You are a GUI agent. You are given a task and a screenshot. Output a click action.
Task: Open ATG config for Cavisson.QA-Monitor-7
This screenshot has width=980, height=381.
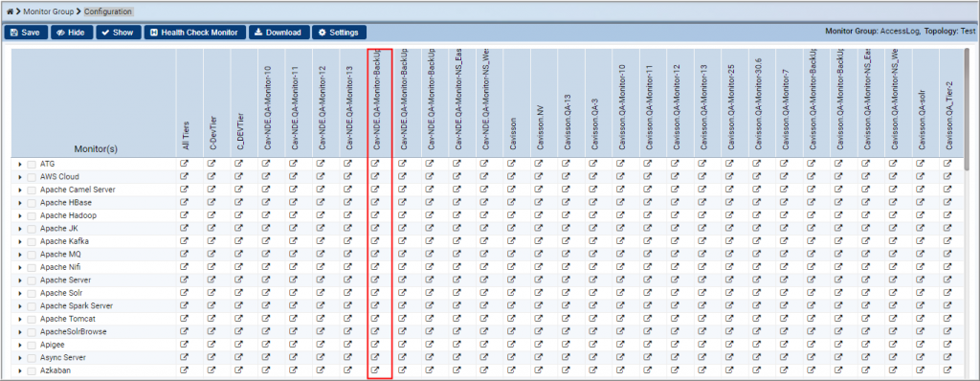(784, 164)
